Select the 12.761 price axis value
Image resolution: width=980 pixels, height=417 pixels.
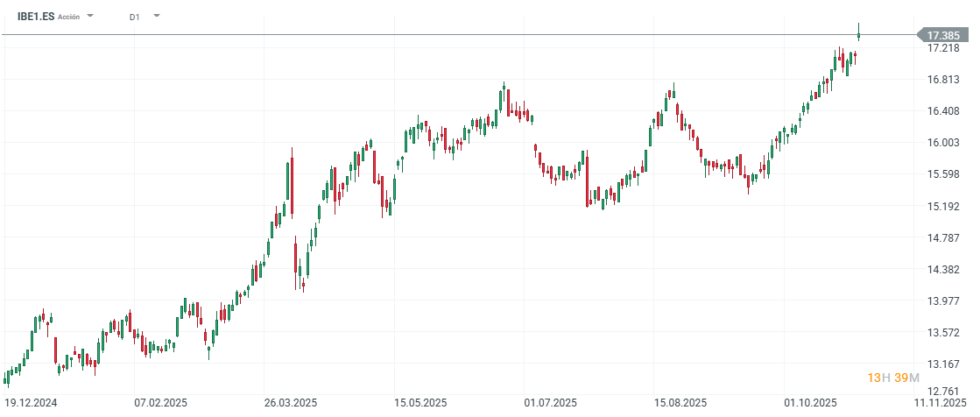[943, 391]
